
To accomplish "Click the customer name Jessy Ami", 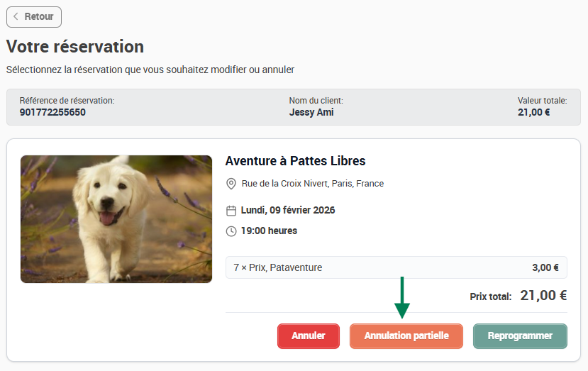I will tap(311, 112).
